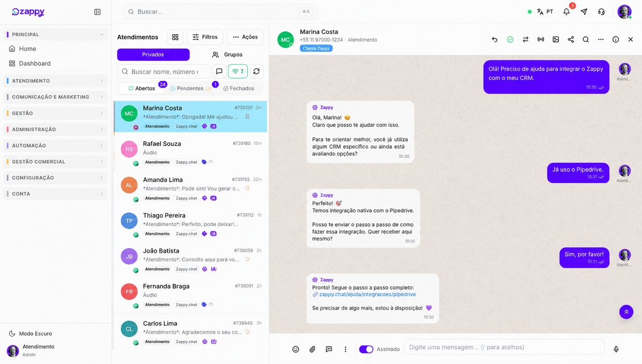The width and height of the screenshot is (642, 364).
Task: Click the return/undo arrow in chat header
Action: point(495,40)
